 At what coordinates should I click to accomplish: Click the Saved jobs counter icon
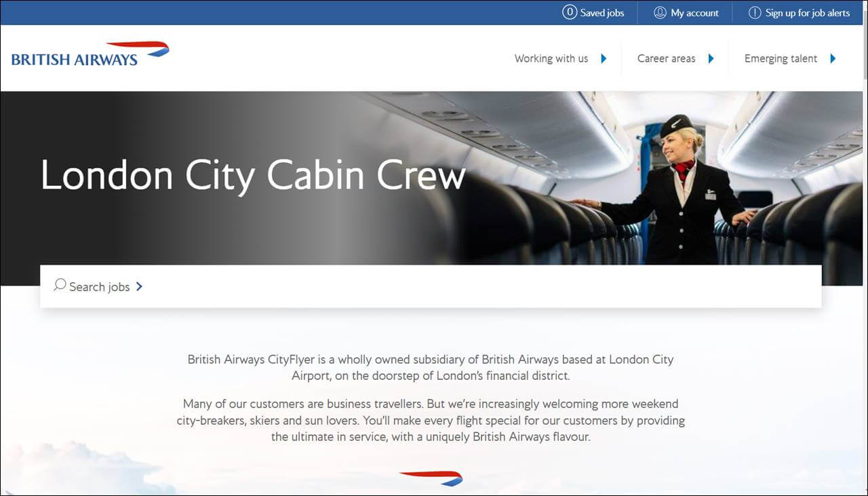[570, 12]
